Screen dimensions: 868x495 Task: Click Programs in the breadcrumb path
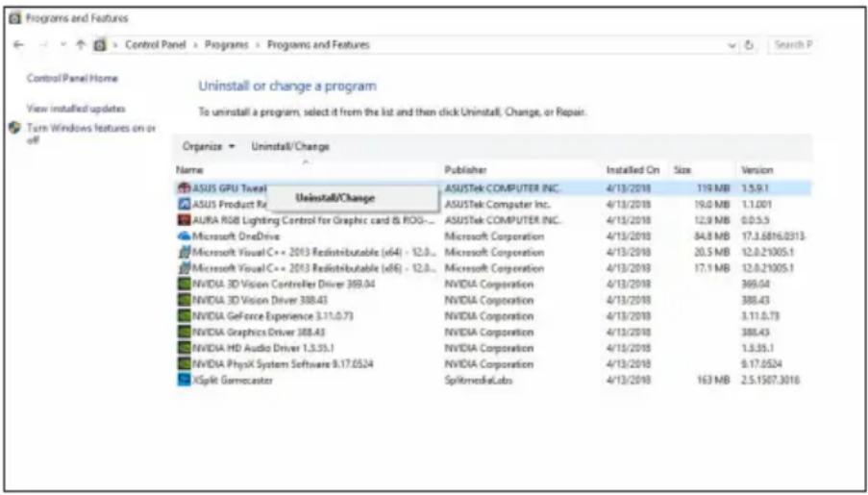227,45
